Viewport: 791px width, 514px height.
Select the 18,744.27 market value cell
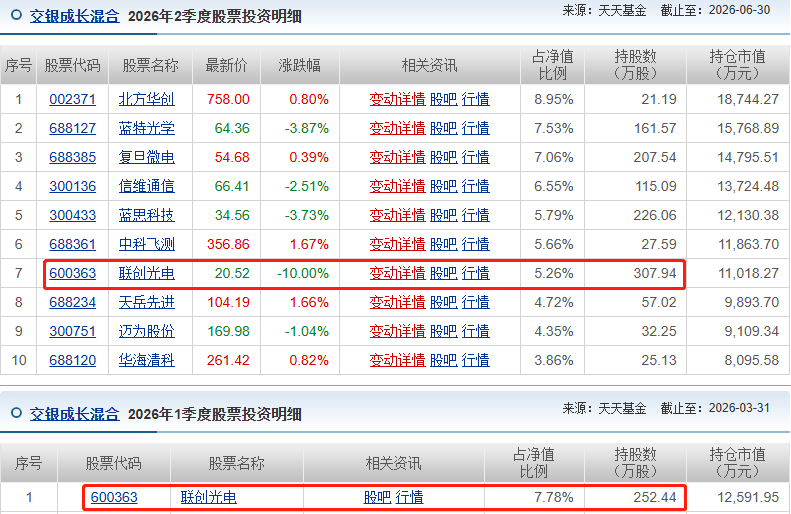tap(748, 99)
